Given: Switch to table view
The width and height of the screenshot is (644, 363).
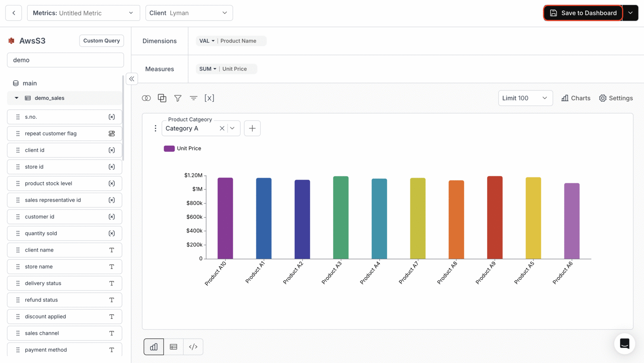Looking at the screenshot, I should (173, 347).
